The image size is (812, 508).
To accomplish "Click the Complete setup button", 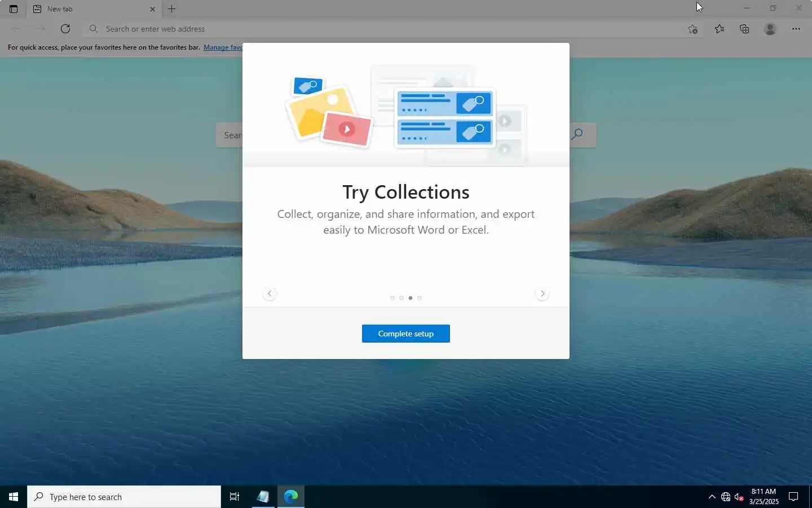I will coord(406,334).
